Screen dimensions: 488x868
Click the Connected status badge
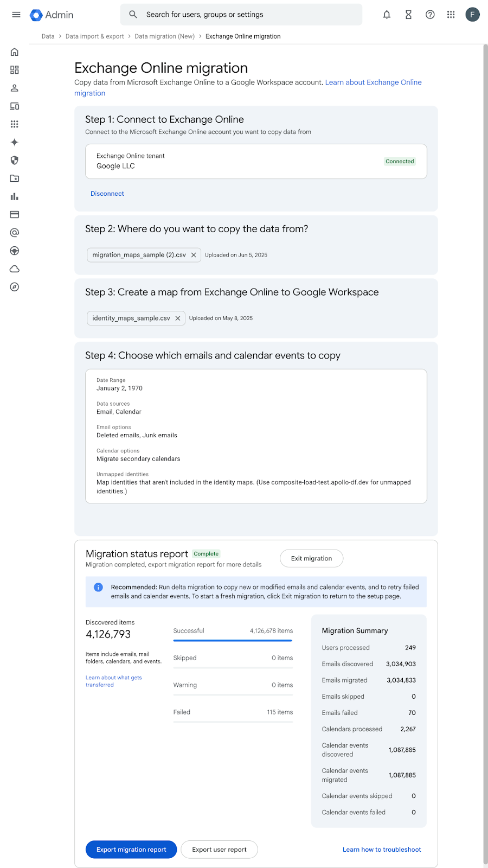coord(400,161)
